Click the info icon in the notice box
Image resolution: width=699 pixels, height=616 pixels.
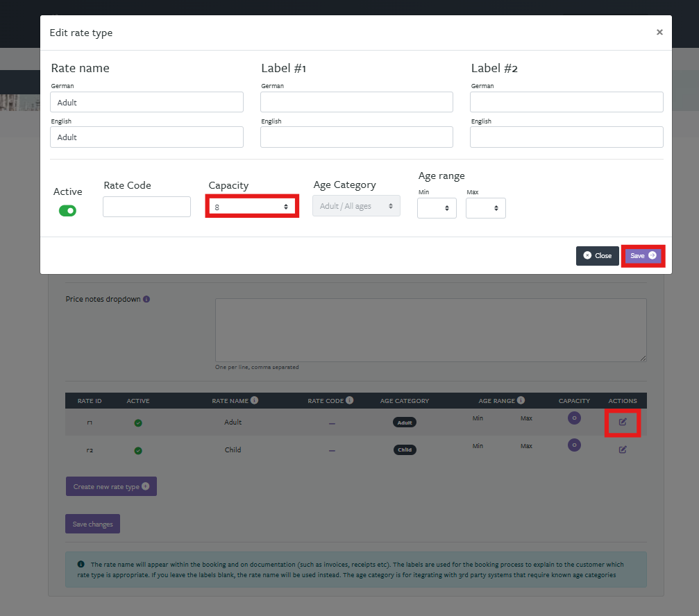point(81,564)
